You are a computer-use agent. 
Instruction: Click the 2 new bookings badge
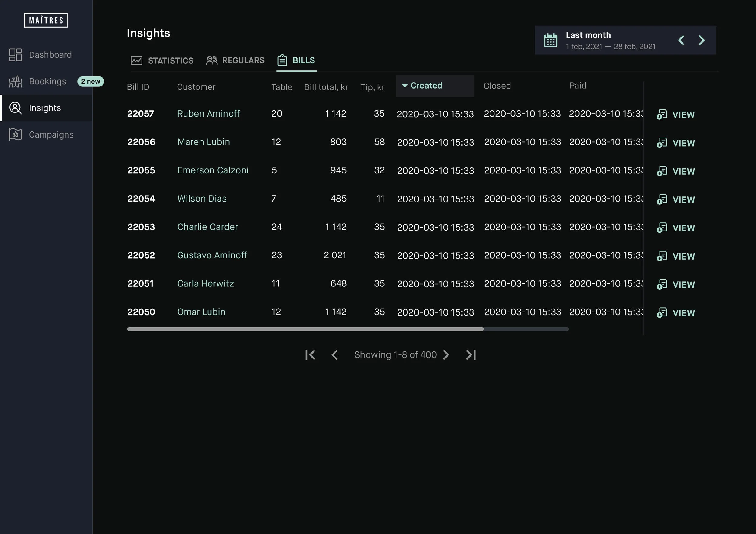pyautogui.click(x=90, y=81)
